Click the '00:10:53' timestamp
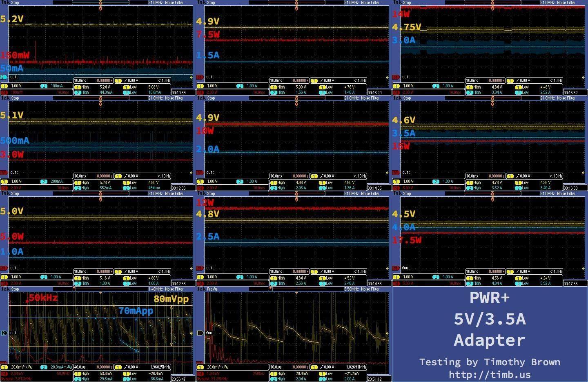This screenshot has height=382, width=588. tap(179, 93)
